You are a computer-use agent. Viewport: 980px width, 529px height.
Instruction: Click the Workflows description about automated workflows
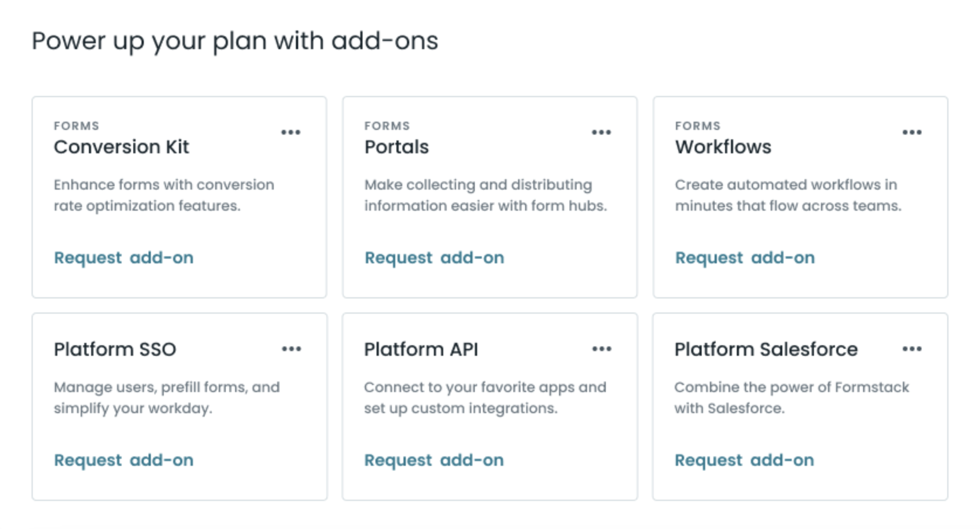[788, 195]
